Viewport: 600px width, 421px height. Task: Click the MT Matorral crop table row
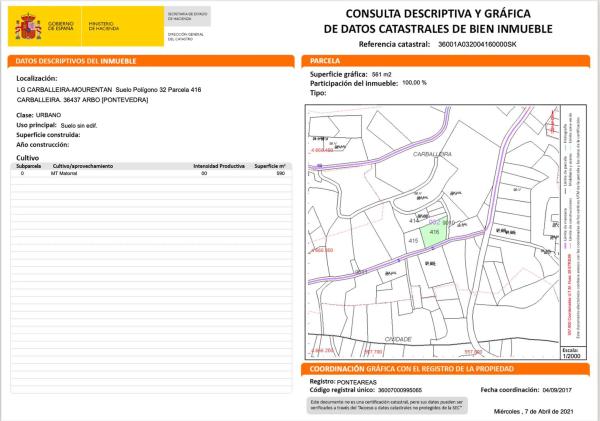tap(150, 174)
